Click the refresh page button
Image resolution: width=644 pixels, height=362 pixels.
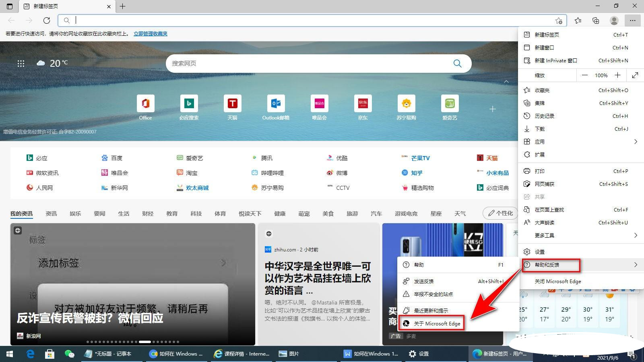(47, 20)
